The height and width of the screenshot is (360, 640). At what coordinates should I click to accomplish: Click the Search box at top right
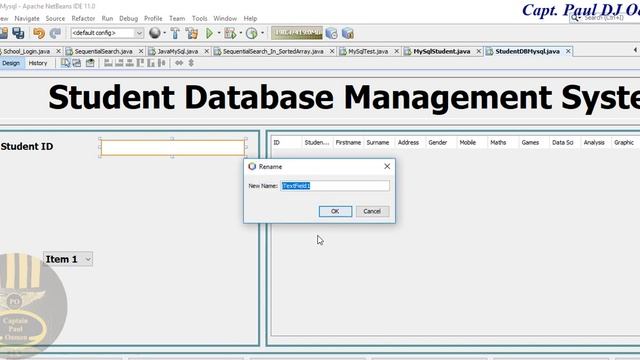(604, 18)
